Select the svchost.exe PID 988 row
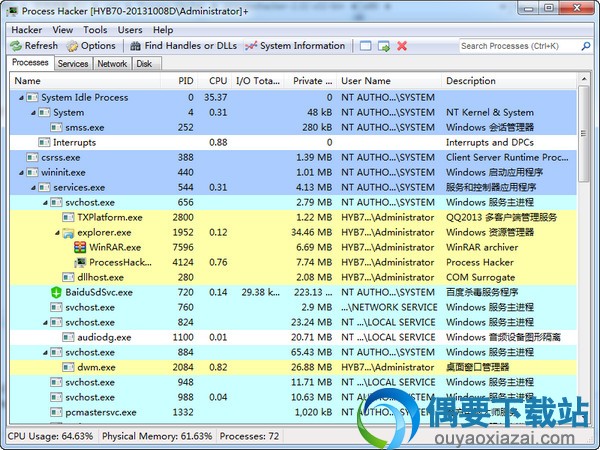The height and width of the screenshot is (450, 600). click(x=293, y=397)
